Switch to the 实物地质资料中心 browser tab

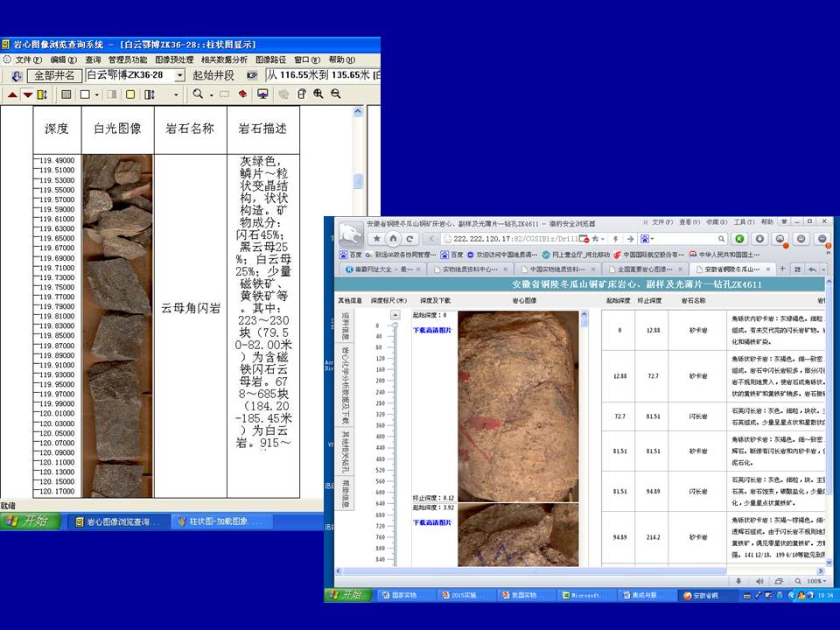[x=469, y=269]
